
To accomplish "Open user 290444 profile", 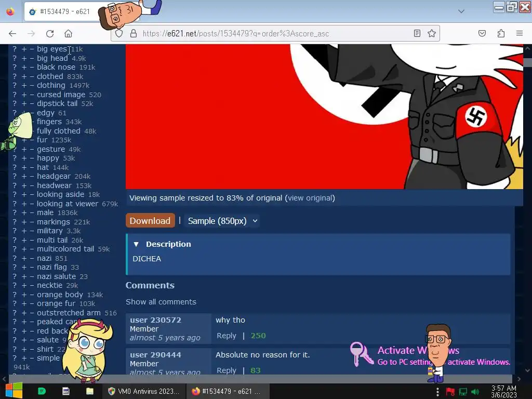I will coord(155,354).
